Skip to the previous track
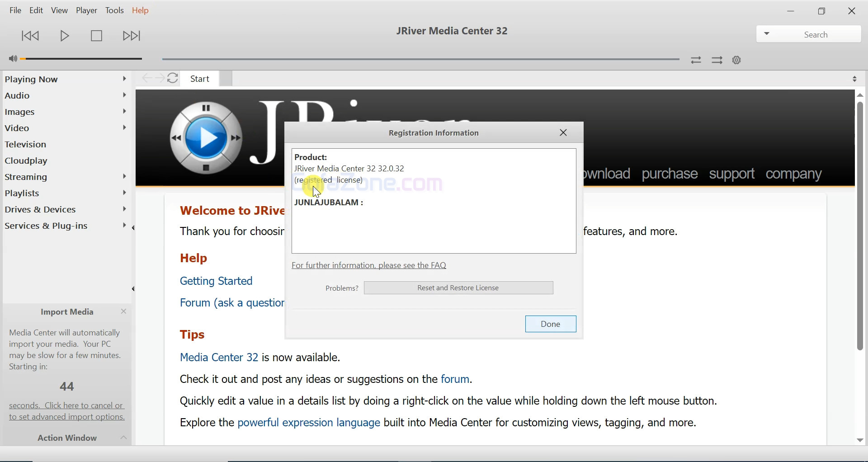The image size is (868, 462). pyautogui.click(x=30, y=36)
